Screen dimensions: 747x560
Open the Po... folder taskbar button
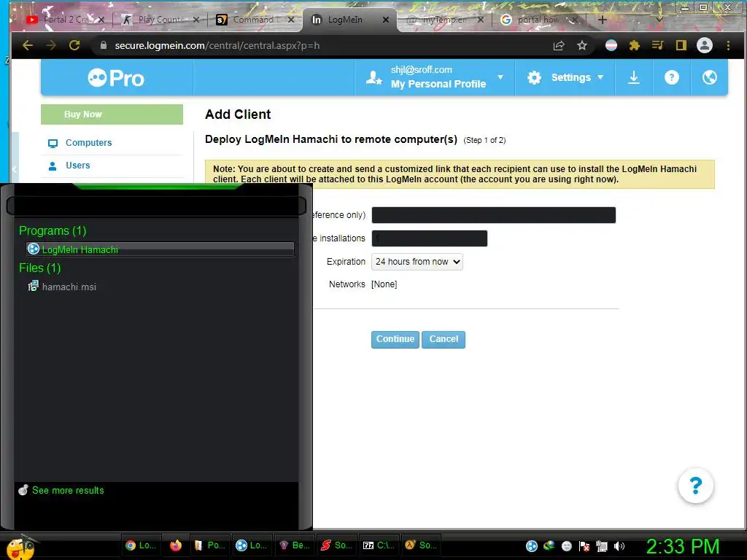pyautogui.click(x=210, y=545)
